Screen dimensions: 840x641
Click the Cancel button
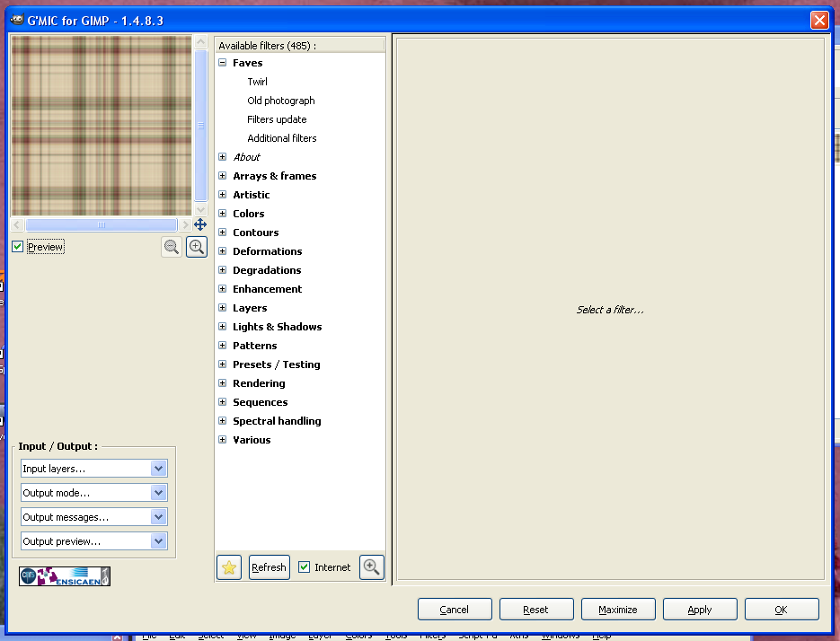point(455,610)
